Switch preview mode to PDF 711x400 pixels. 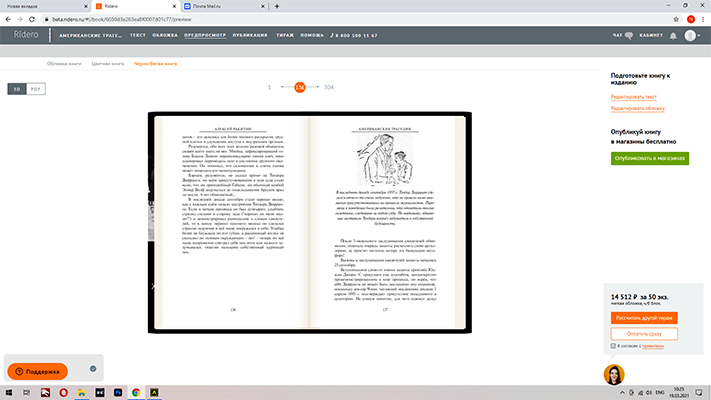(36, 89)
